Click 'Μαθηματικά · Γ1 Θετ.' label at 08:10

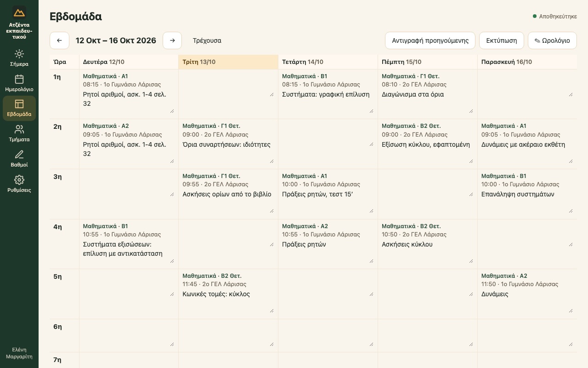point(411,76)
